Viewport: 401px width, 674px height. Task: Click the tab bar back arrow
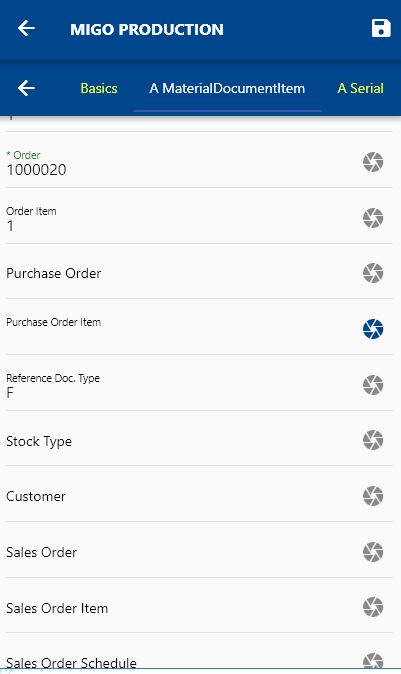pyautogui.click(x=26, y=88)
